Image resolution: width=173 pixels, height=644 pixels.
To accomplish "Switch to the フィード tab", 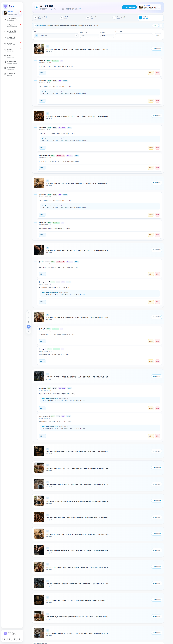I will (98, 18).
